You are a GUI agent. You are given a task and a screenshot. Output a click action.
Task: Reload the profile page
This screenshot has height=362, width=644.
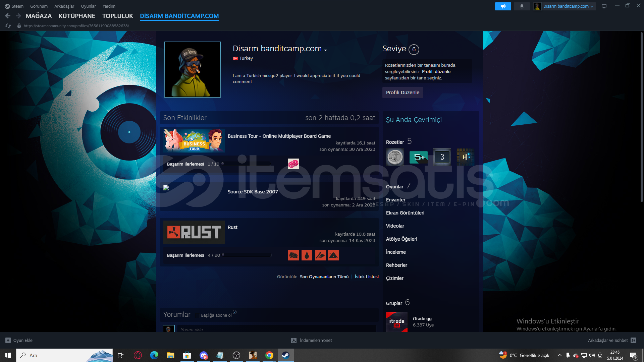pos(8,26)
